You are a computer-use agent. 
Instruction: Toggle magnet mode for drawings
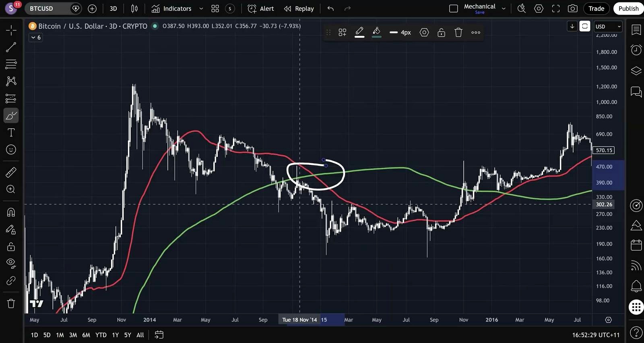(11, 212)
